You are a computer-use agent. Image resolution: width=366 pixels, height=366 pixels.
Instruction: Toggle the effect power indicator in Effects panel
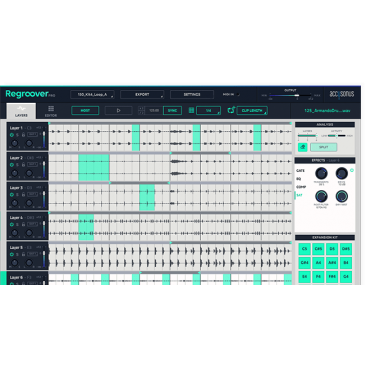pos(352,170)
